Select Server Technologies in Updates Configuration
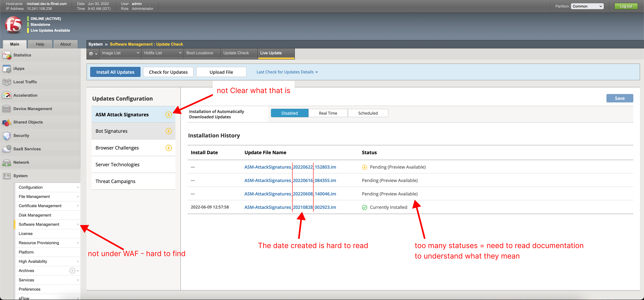This screenshot has width=644, height=300. (133, 165)
